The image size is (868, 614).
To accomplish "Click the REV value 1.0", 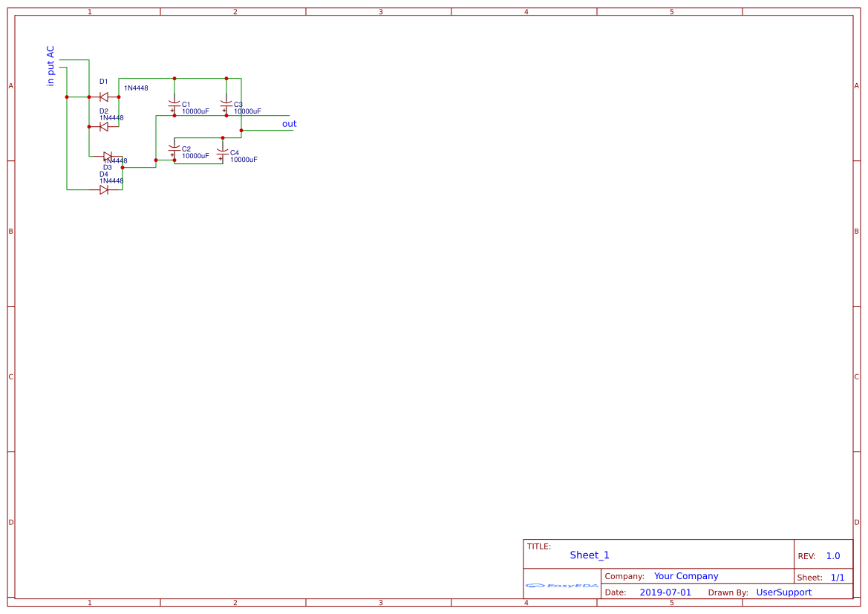I will (x=833, y=556).
